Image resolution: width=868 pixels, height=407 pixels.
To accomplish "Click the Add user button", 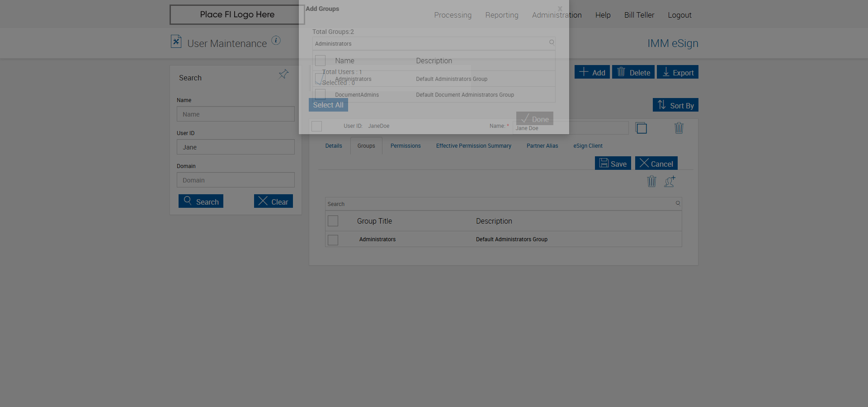I will [592, 72].
